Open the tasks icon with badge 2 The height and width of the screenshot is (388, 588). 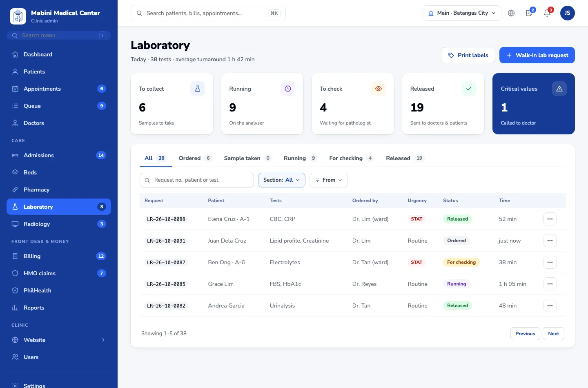point(529,13)
